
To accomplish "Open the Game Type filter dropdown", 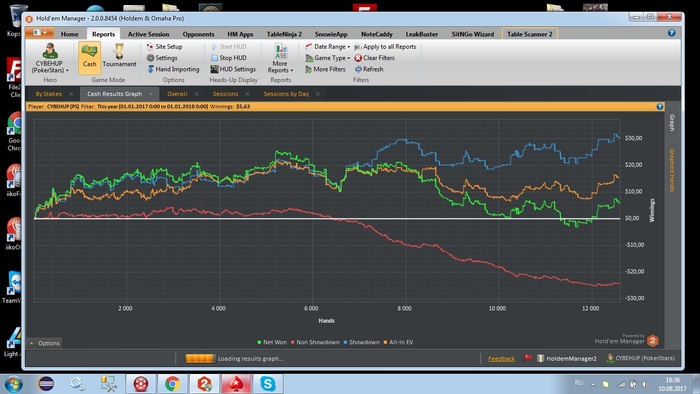I will pyautogui.click(x=328, y=58).
